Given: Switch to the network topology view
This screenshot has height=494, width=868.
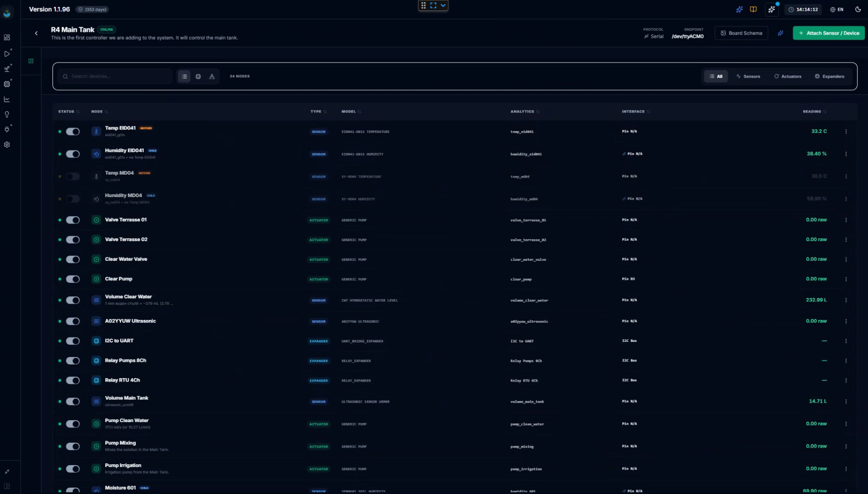Looking at the screenshot, I should [x=212, y=76].
